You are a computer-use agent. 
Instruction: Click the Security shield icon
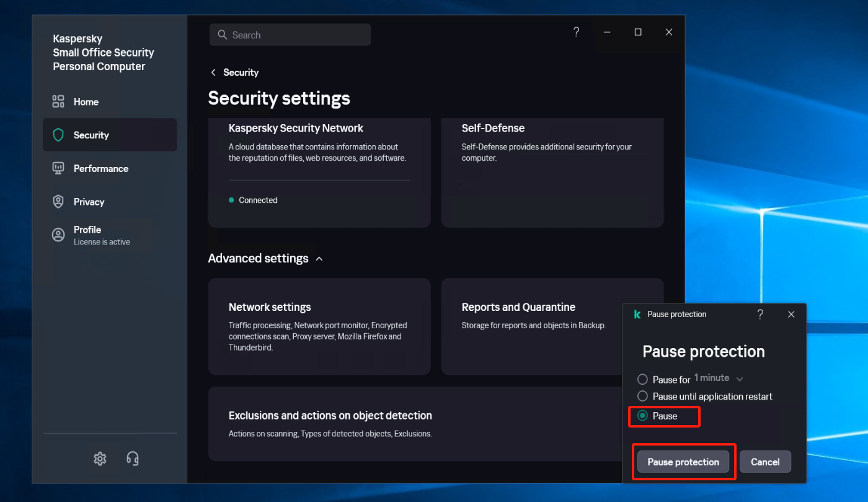click(x=58, y=135)
